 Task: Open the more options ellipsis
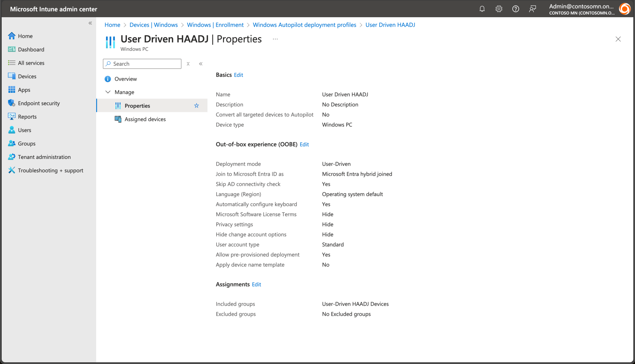tap(275, 39)
